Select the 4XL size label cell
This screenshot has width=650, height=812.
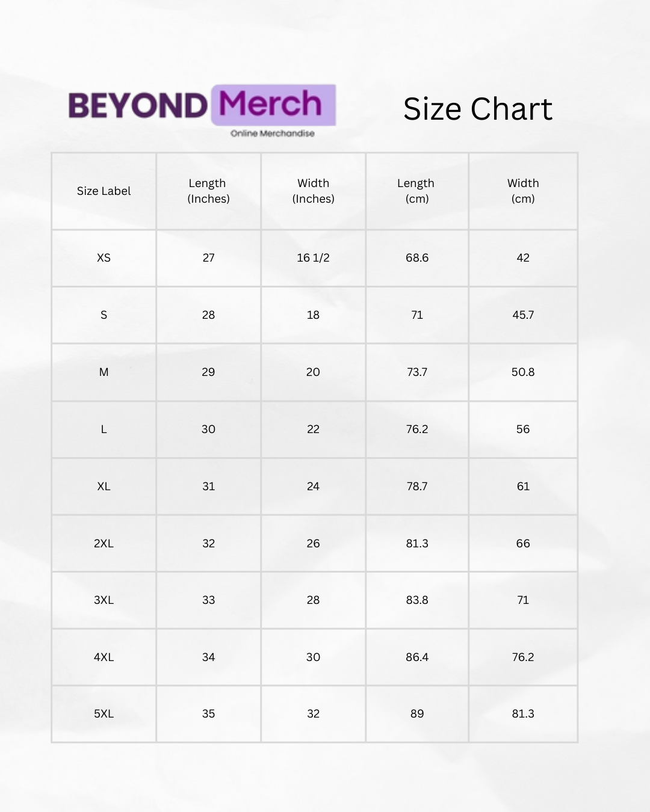click(x=104, y=657)
